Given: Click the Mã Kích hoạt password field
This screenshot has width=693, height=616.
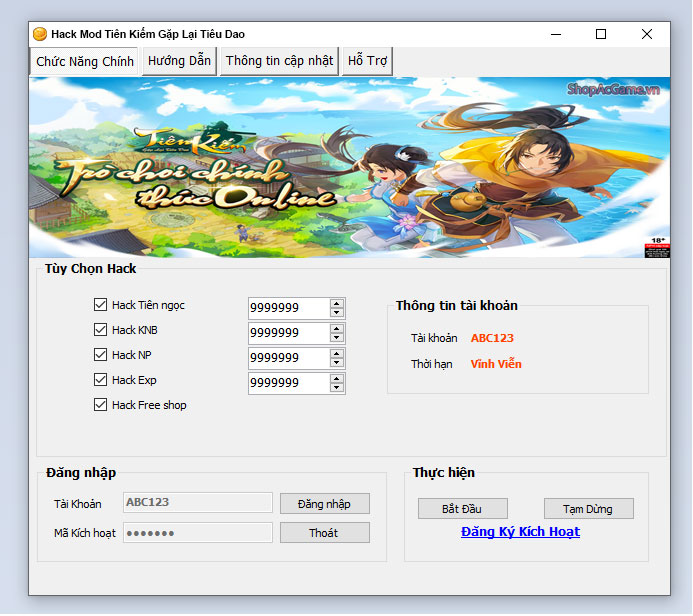Looking at the screenshot, I should (198, 533).
